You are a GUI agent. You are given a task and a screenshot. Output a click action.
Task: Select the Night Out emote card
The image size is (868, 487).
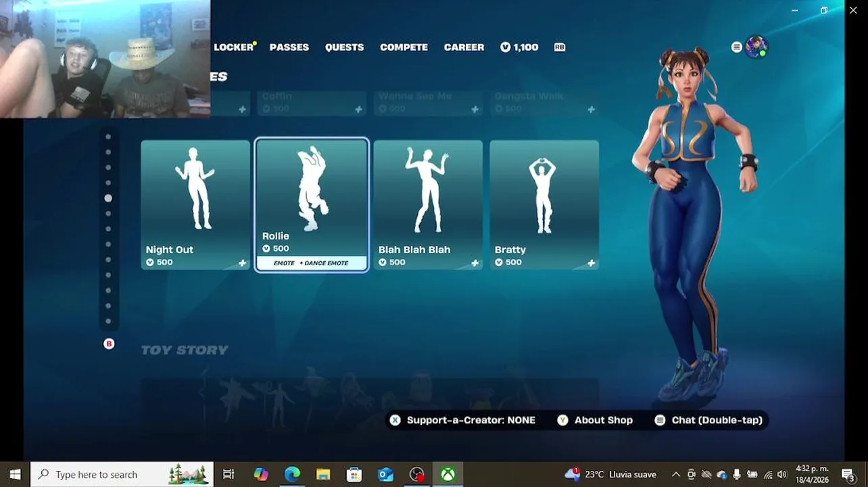[x=195, y=205]
